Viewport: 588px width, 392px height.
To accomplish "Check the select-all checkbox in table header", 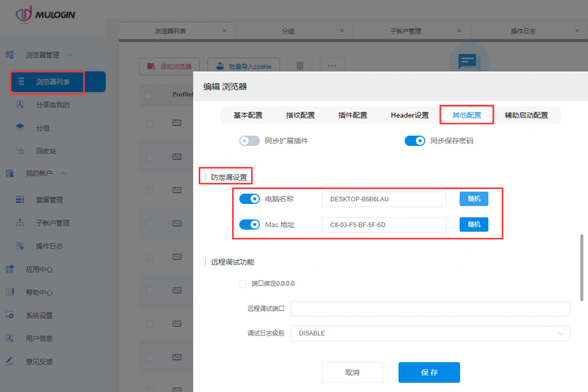I will click(x=148, y=95).
